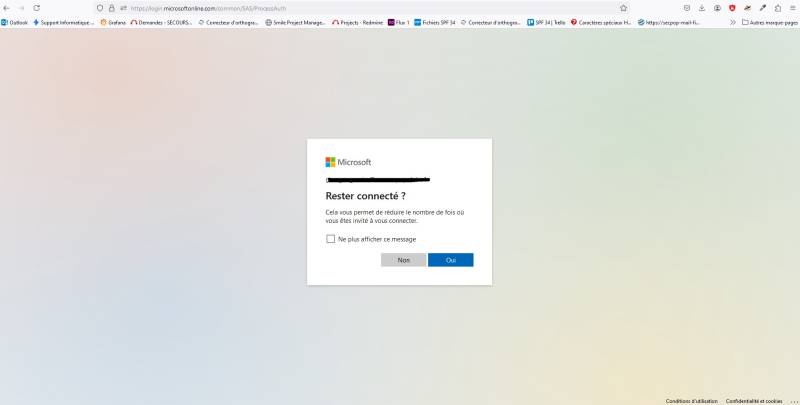Click the padlock site security icon
The image size is (800, 405).
112,8
